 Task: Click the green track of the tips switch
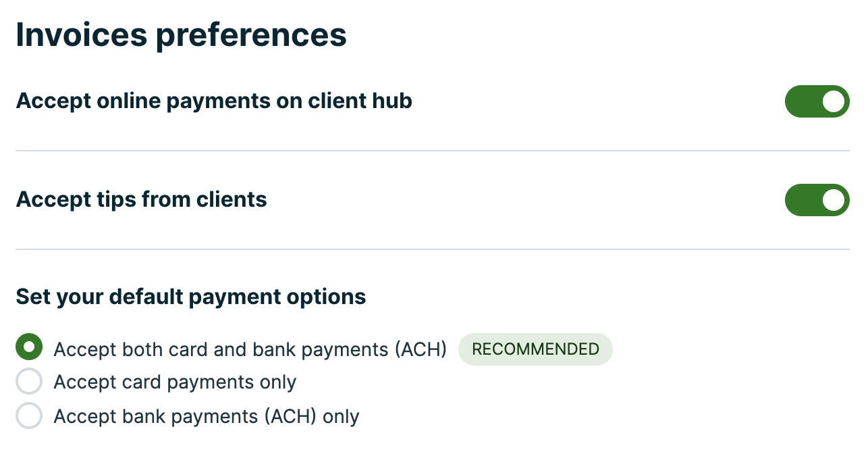[801, 200]
